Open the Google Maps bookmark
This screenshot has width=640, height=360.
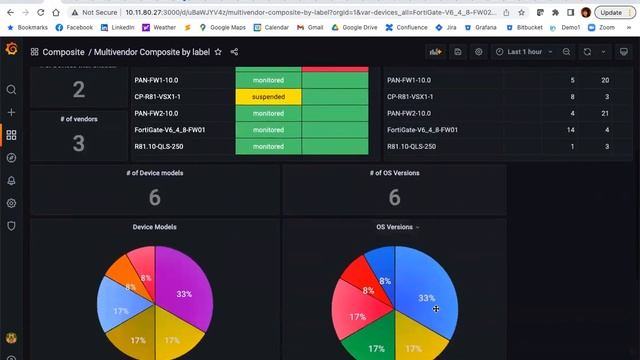pos(222,27)
